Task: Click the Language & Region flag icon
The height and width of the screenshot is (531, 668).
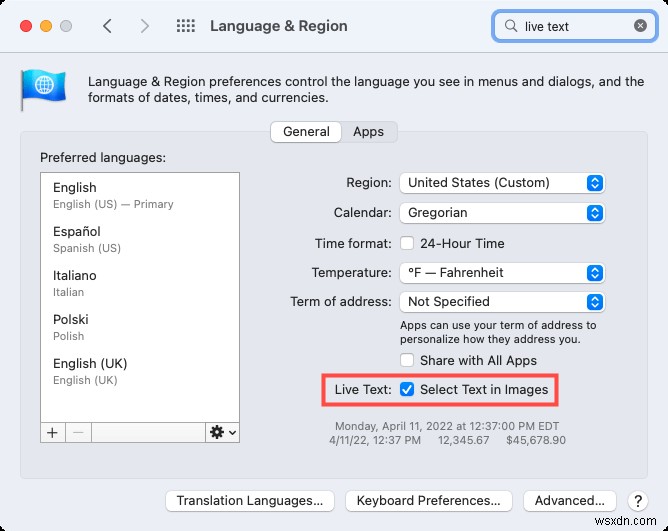Action: (43, 89)
